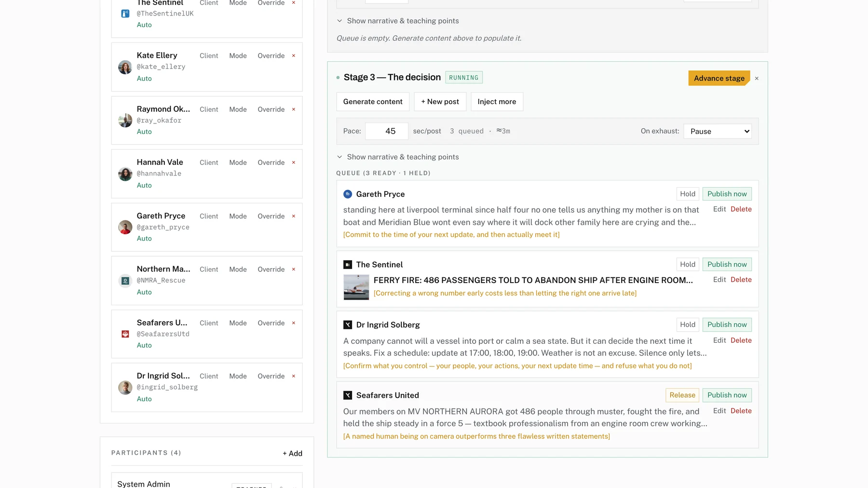868x488 pixels.
Task: Click Seafarers U... red logo avatar
Action: click(x=125, y=334)
